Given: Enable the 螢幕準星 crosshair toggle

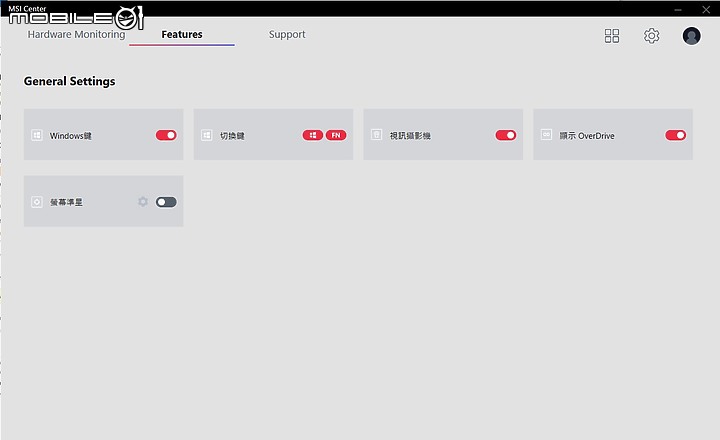Looking at the screenshot, I should pos(166,202).
